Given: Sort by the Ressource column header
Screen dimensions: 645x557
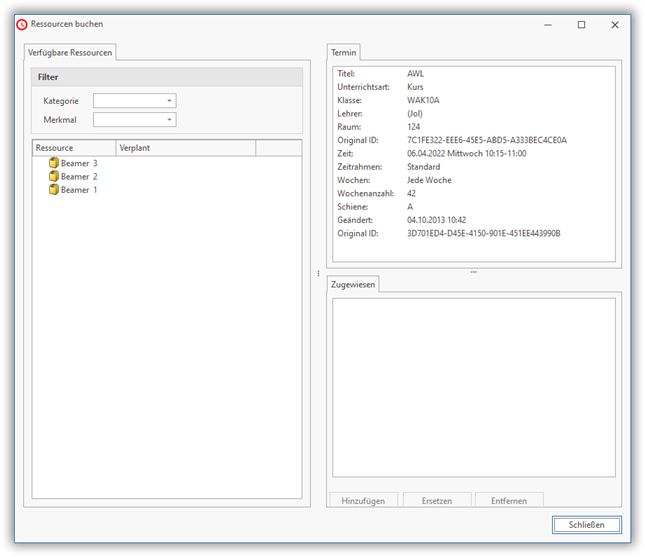Looking at the screenshot, I should click(x=74, y=148).
